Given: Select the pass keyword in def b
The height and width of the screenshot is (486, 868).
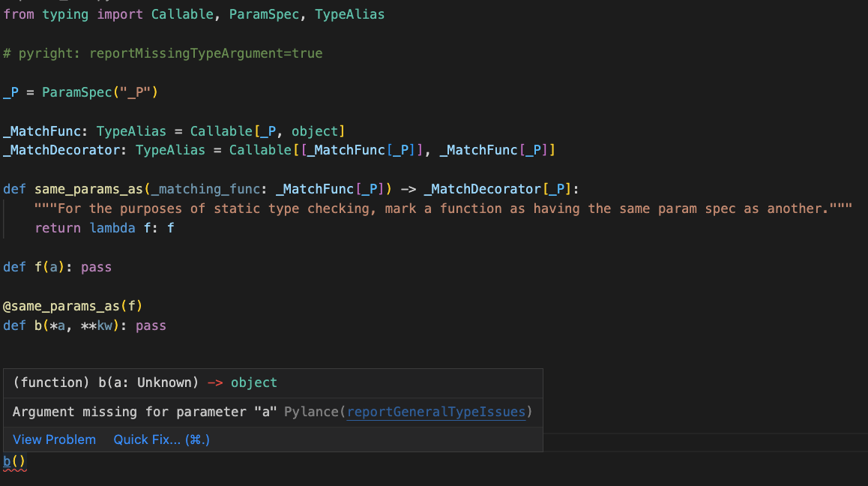Looking at the screenshot, I should coord(149,325).
